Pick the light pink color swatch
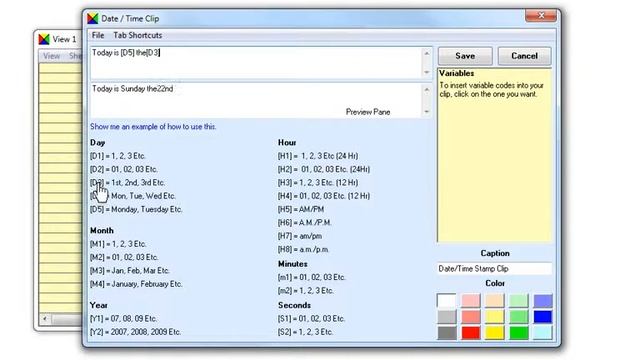The height and width of the screenshot is (360, 640). [x=471, y=301]
